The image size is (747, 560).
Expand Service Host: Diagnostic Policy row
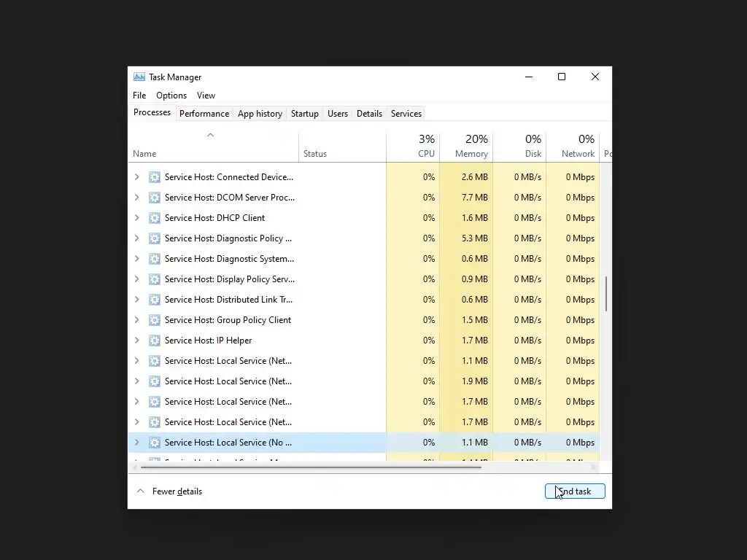[136, 238]
